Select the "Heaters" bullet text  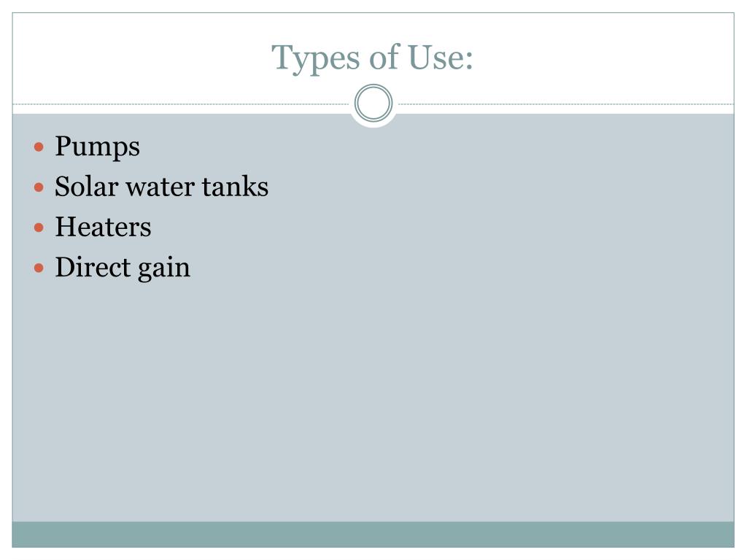(103, 227)
